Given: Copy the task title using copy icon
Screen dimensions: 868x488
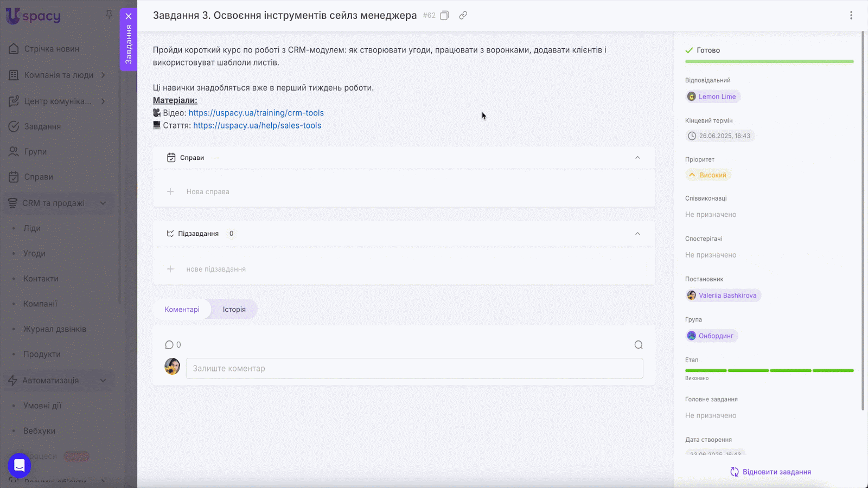Looking at the screenshot, I should pos(444,16).
